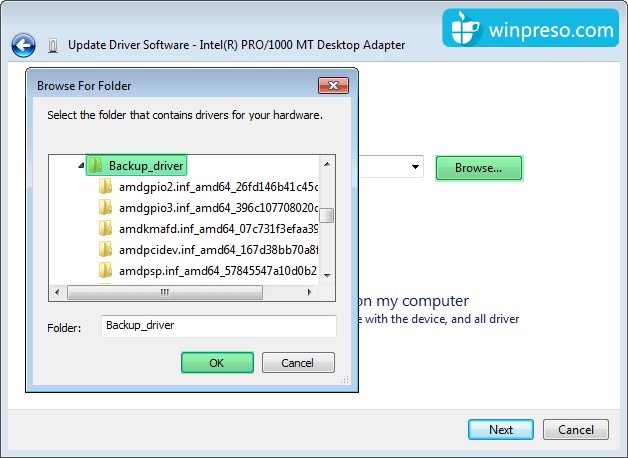
Task: Click the horizontal scrollbar left arrow
Action: tap(57, 292)
